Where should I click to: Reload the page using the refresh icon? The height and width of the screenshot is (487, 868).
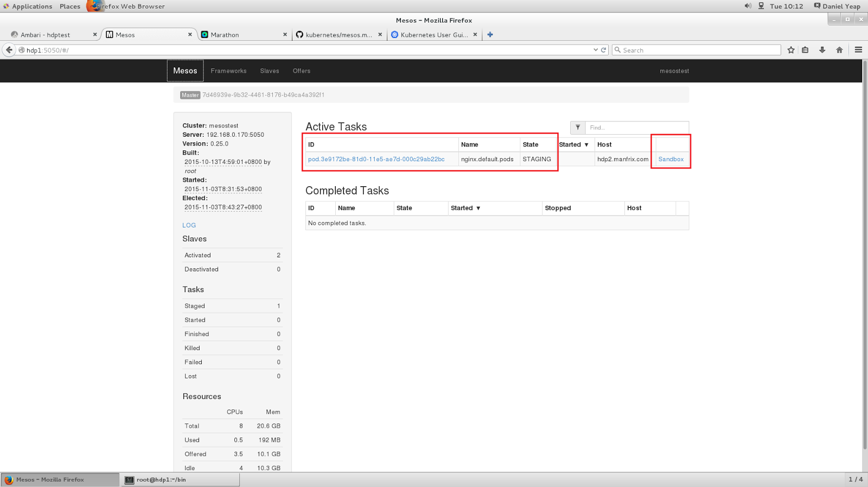click(x=603, y=50)
